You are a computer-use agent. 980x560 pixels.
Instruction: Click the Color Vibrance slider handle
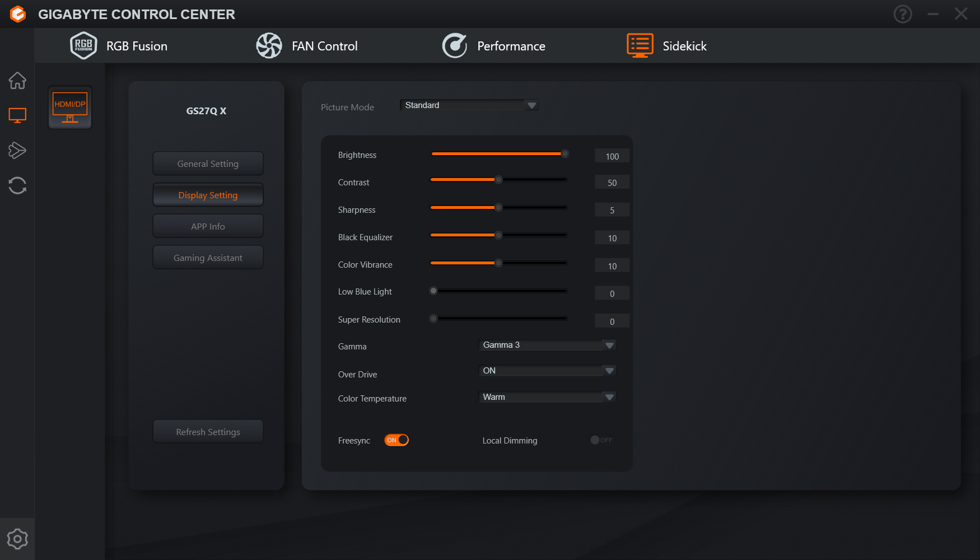[498, 263]
